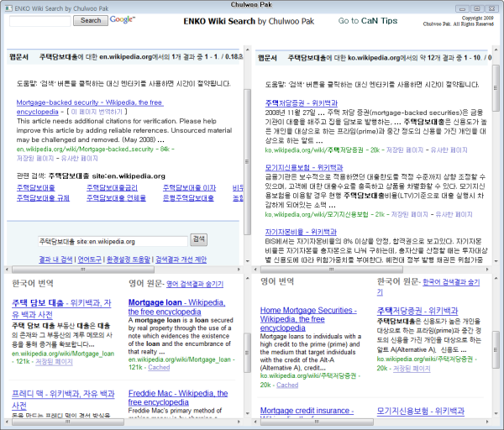
Task: Minimize the ENKO Wiki Search window
Action: (x=463, y=8)
